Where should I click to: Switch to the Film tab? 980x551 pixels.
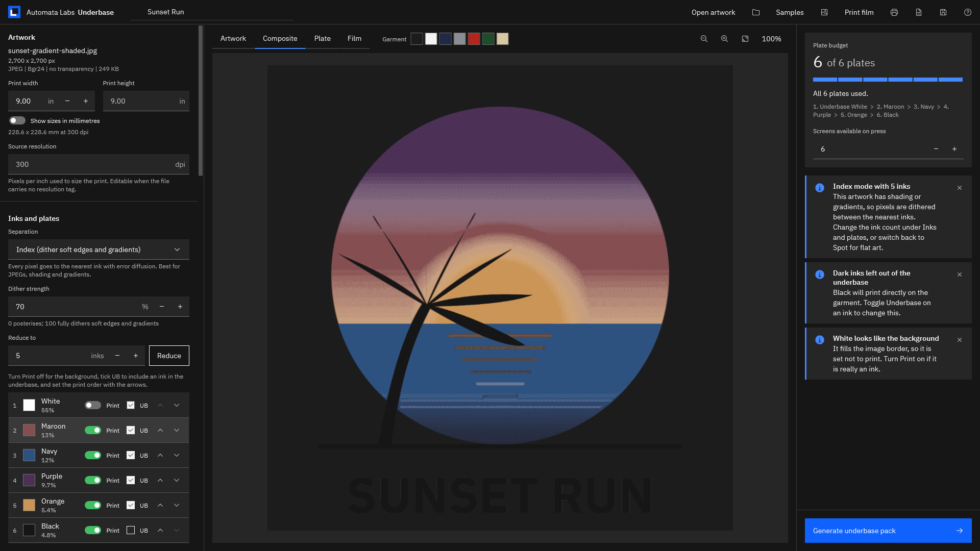pyautogui.click(x=354, y=38)
